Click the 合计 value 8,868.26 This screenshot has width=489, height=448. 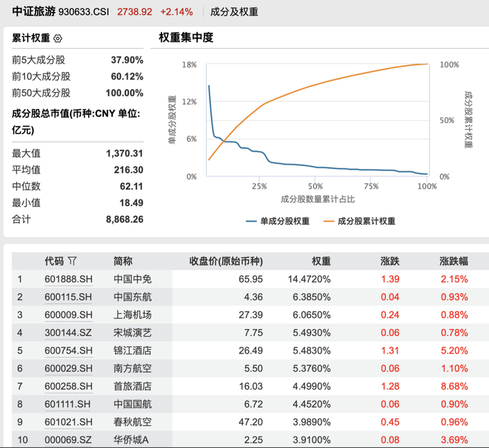pos(124,219)
